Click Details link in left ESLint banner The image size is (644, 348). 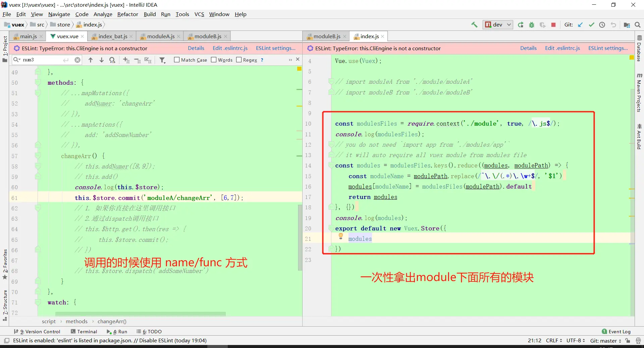click(x=196, y=48)
